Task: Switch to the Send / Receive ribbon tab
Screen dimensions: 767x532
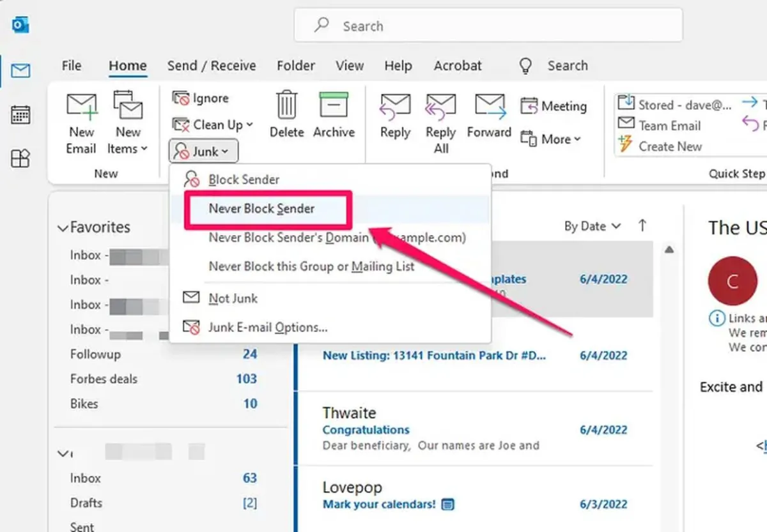Action: tap(212, 66)
